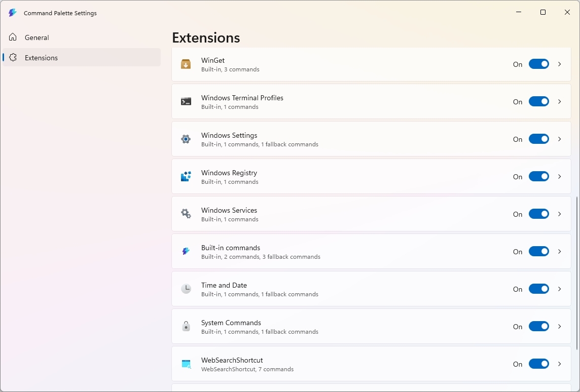
Task: Turn off the System Commands extension
Action: point(539,326)
